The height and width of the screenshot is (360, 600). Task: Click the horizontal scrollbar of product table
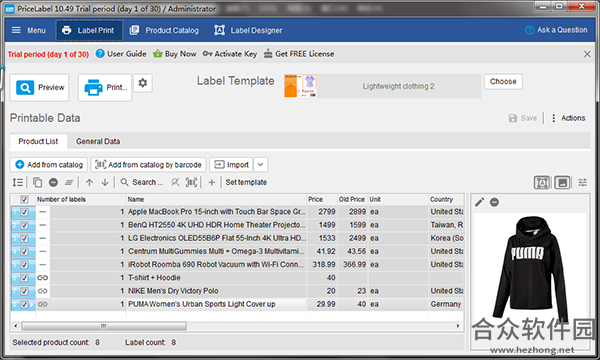(x=104, y=326)
